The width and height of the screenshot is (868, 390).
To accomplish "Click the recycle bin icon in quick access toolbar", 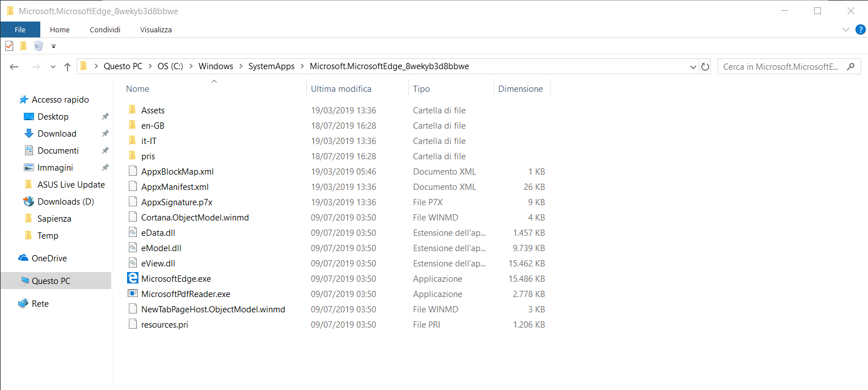I will (38, 46).
